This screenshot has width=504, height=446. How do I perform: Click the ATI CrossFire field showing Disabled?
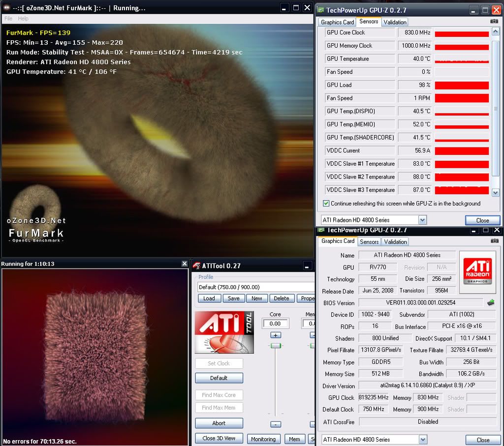[x=428, y=421]
